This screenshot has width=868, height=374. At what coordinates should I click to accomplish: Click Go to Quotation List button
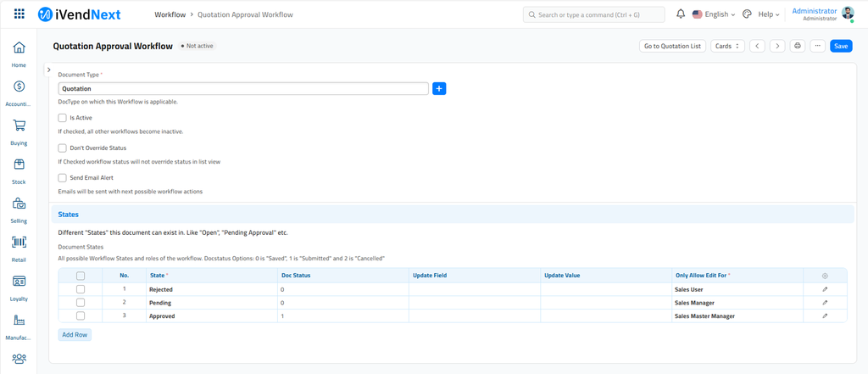tap(672, 46)
